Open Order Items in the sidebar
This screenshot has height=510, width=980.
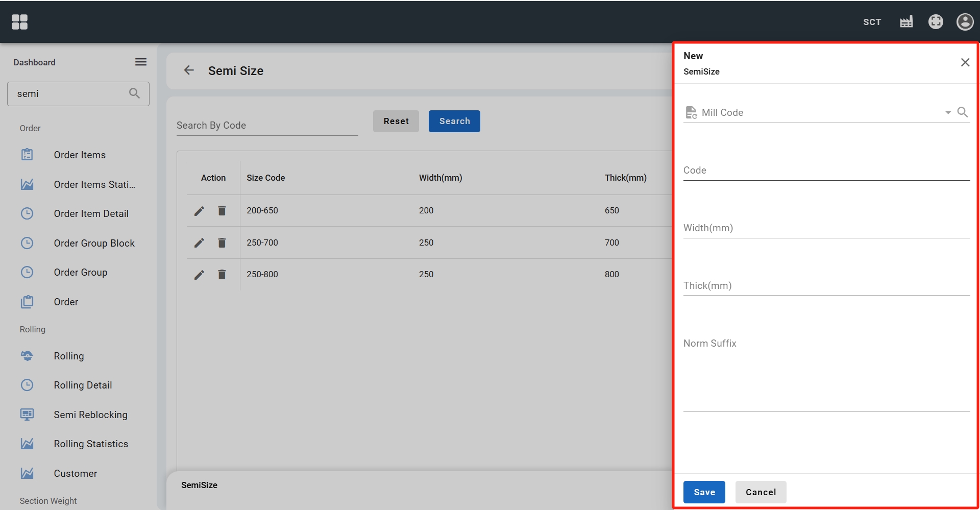click(80, 155)
